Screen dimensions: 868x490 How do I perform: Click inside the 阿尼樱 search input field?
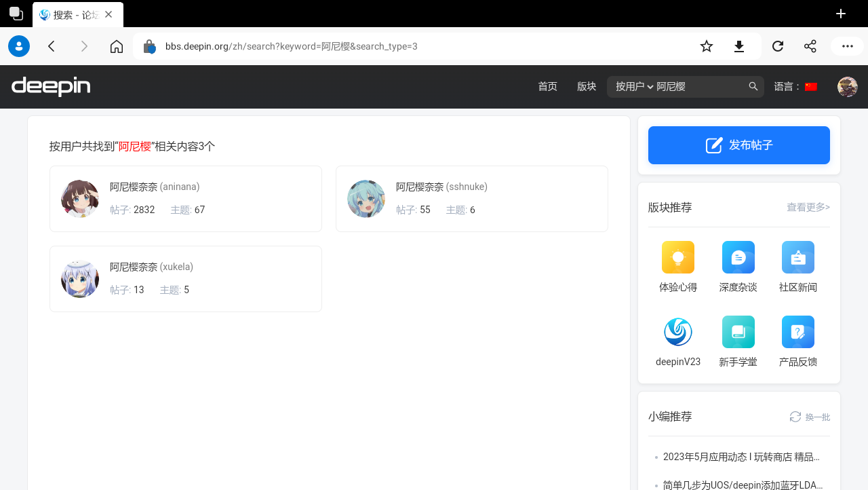coord(685,86)
